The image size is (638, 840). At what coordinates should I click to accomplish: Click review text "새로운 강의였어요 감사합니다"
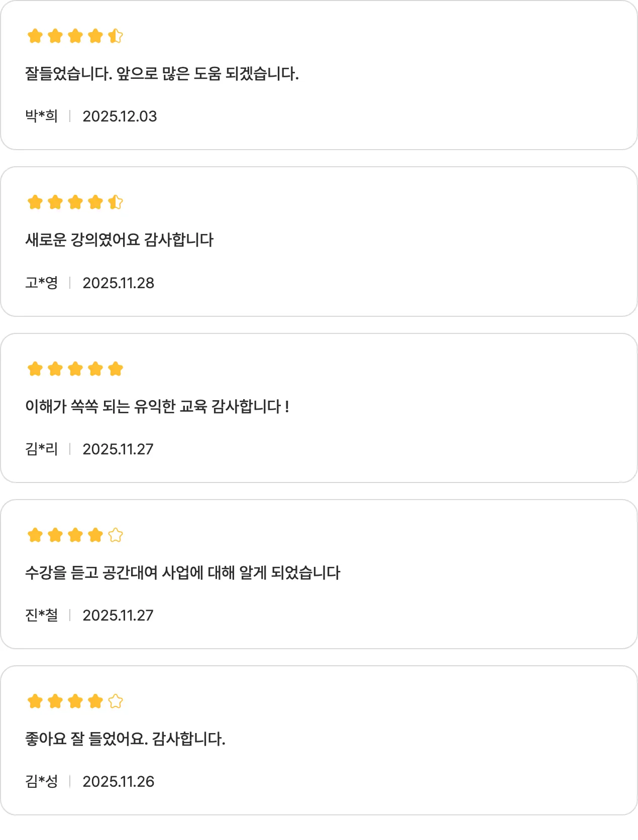click(120, 240)
